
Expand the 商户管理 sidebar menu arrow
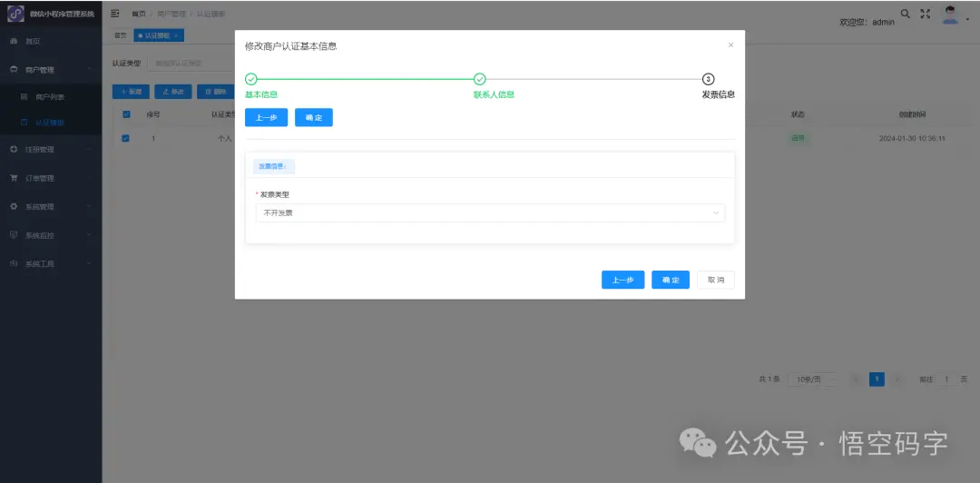pos(89,69)
